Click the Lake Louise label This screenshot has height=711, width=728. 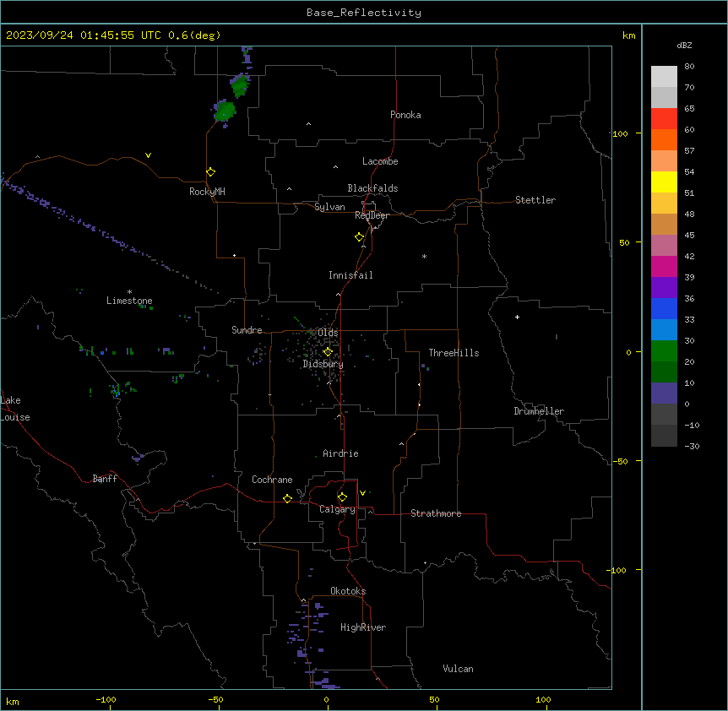click(15, 409)
